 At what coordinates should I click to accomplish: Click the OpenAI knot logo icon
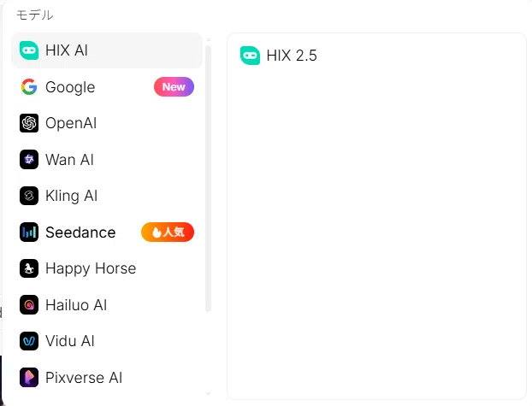pos(29,123)
